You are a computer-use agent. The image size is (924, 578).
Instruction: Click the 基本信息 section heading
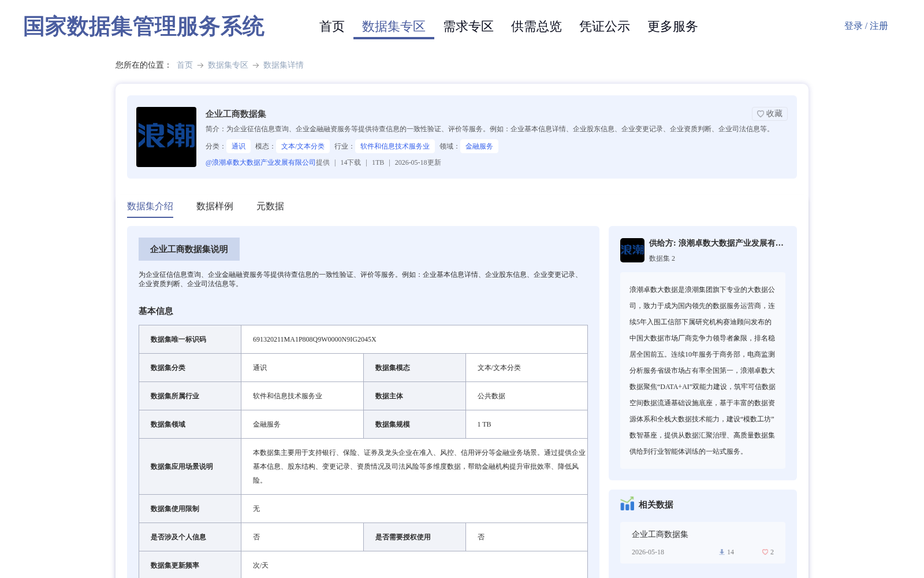pos(156,311)
